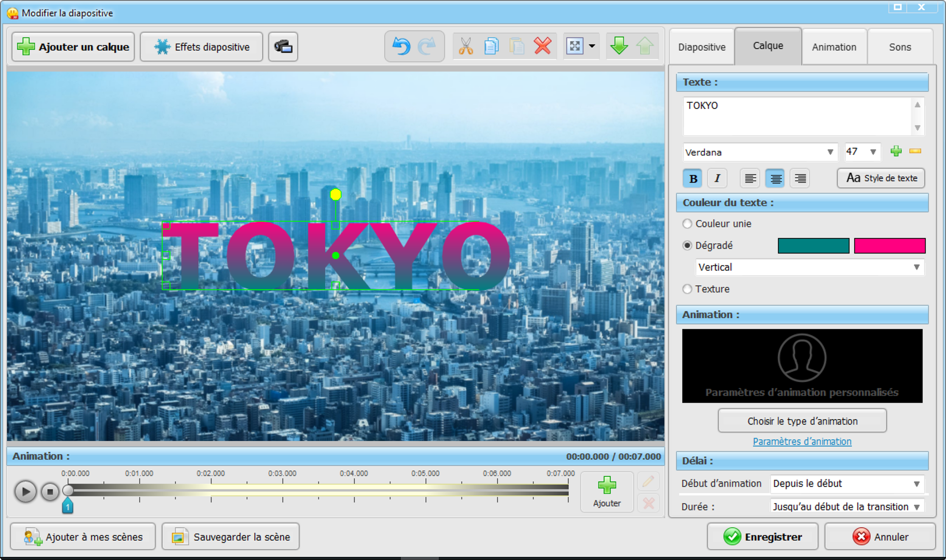Click the fit-to-frame icon
The width and height of the screenshot is (946, 560).
tap(575, 46)
